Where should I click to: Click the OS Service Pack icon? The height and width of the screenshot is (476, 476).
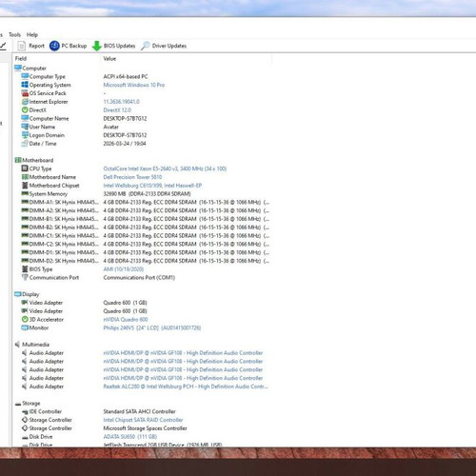click(25, 93)
